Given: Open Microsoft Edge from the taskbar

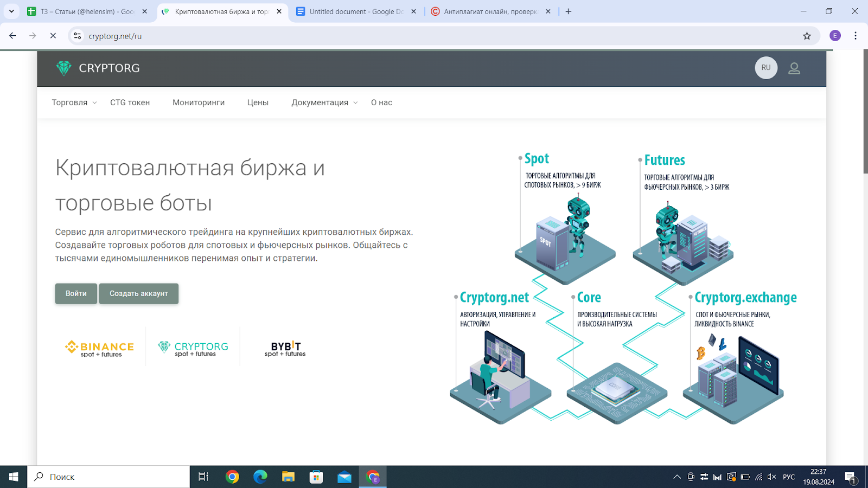Looking at the screenshot, I should (260, 477).
